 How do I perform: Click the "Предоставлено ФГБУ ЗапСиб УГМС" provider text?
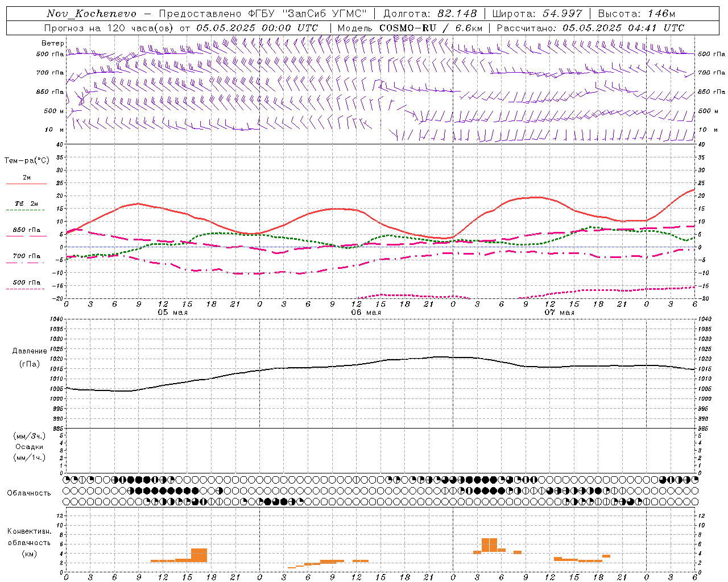[x=263, y=14]
